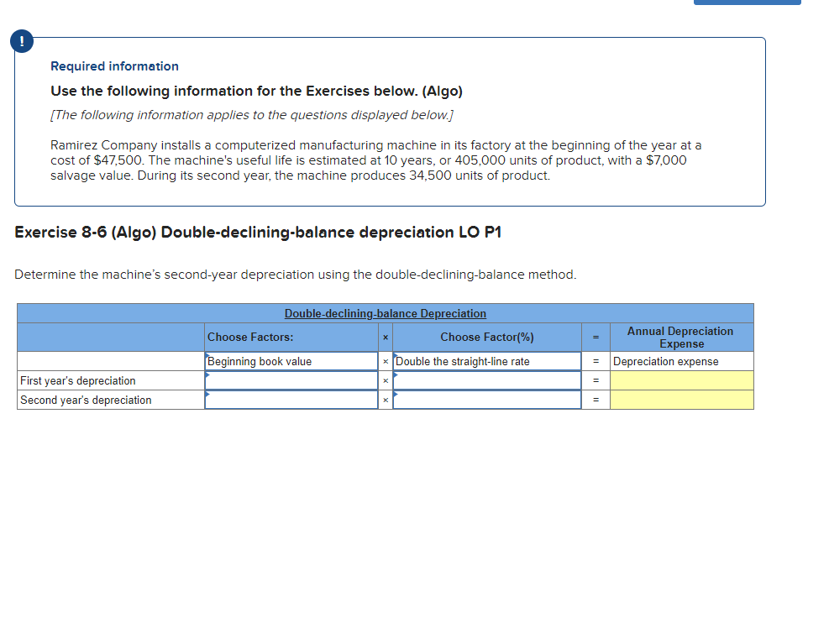
Task: Click the blue button at top right
Action: (x=747, y=2)
